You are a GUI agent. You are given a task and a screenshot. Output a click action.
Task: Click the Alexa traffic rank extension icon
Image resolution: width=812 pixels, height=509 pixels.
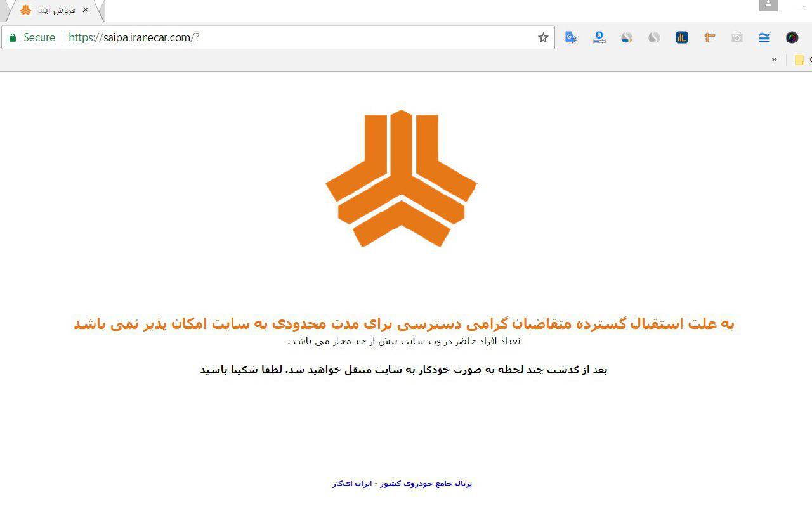pos(599,37)
